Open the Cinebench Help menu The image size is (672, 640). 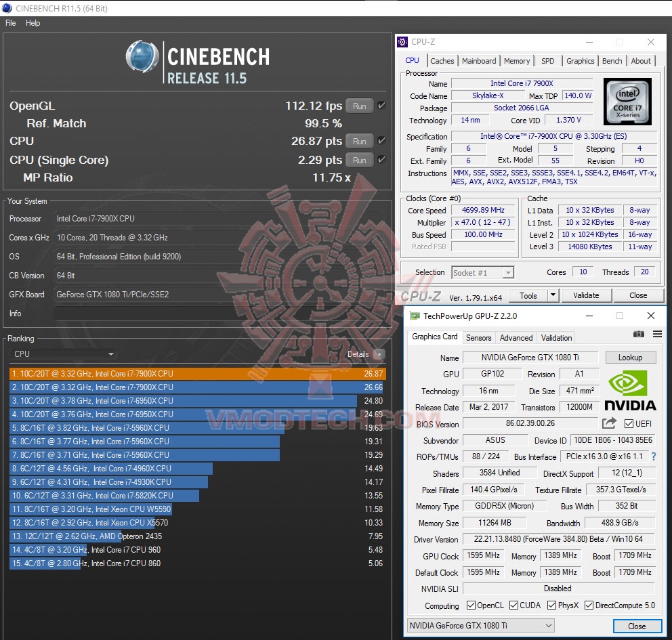pos(33,23)
